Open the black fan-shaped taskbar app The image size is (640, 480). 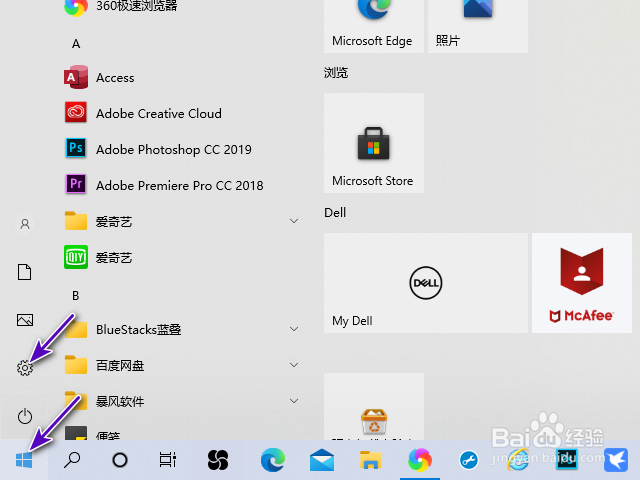click(218, 460)
